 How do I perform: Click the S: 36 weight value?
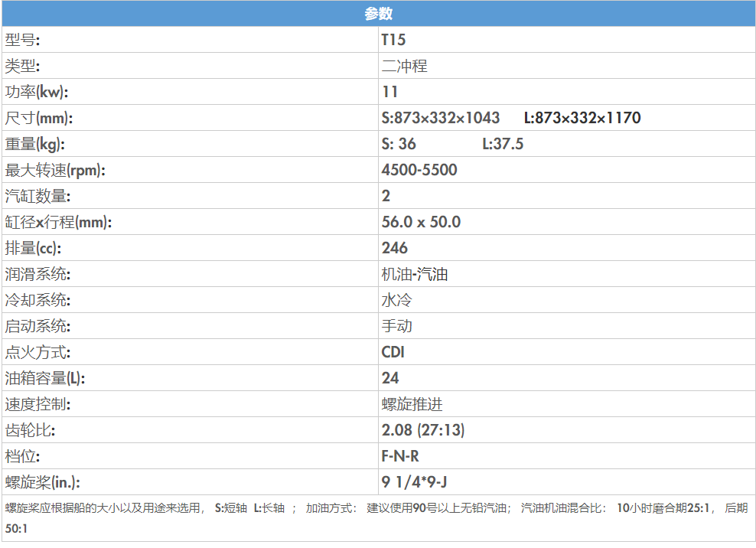pos(399,144)
